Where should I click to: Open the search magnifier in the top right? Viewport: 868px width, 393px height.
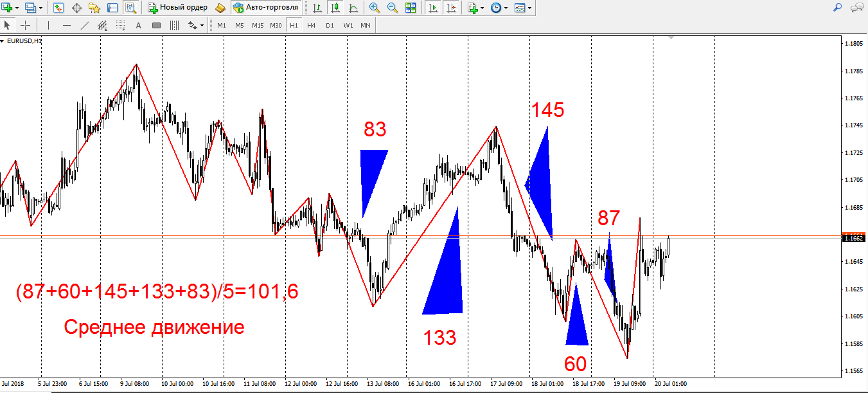click(838, 8)
